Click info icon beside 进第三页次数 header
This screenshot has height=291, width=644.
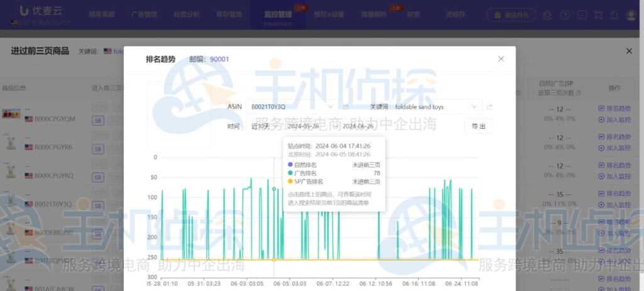click(579, 93)
